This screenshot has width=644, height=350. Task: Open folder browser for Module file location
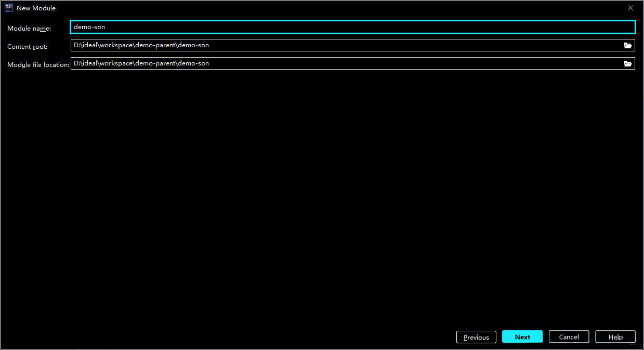pos(628,63)
